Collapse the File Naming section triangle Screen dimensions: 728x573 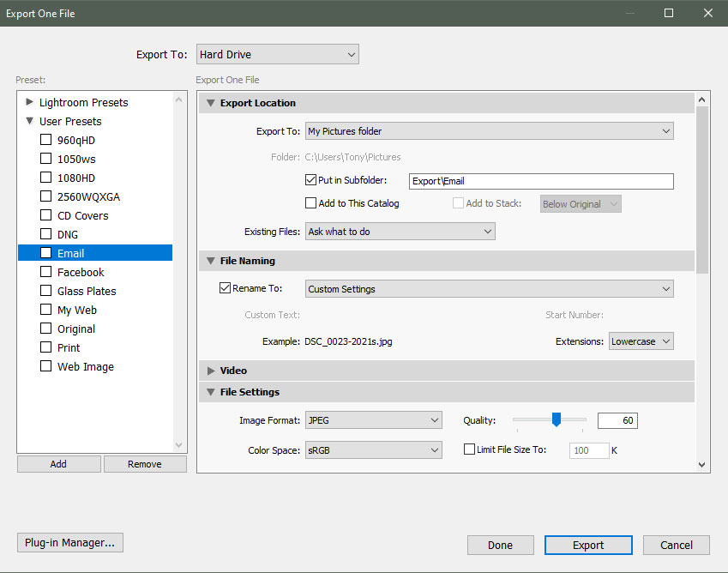(x=211, y=261)
